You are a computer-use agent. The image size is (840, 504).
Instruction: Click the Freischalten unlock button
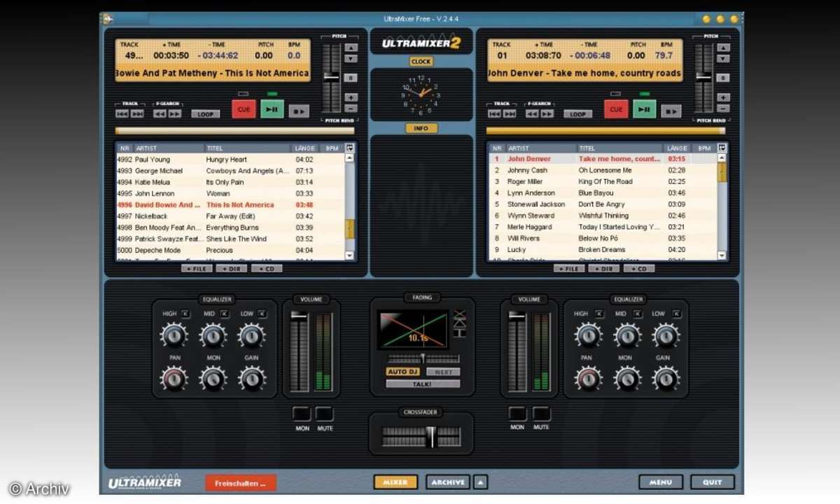click(241, 483)
